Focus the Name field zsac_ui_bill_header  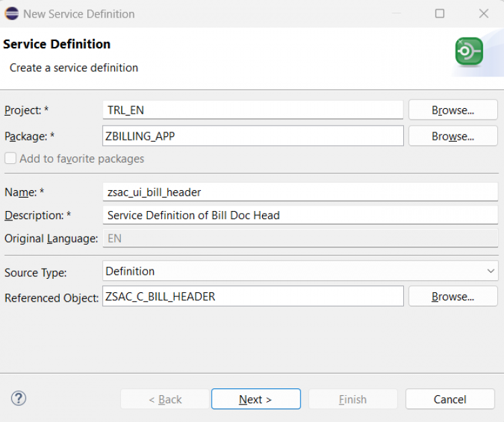point(300,192)
